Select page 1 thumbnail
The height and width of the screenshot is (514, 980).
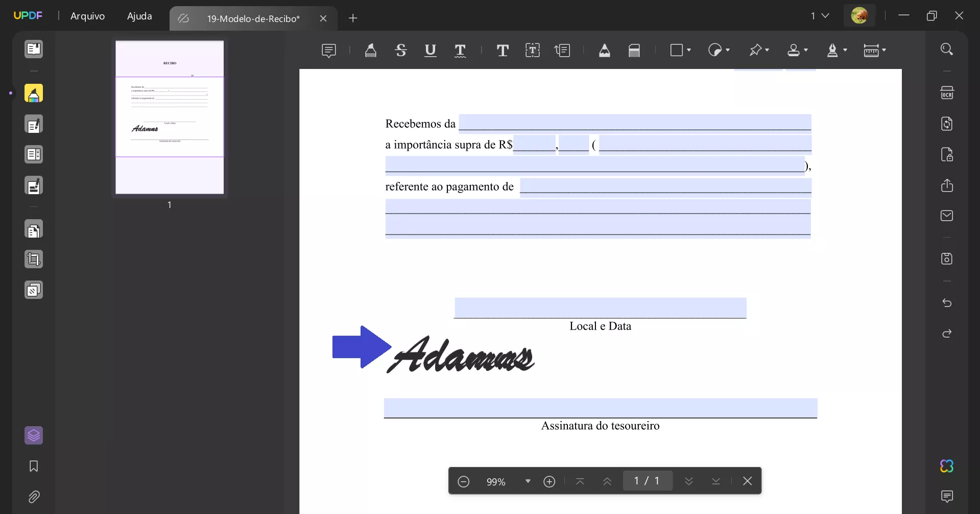tap(170, 117)
